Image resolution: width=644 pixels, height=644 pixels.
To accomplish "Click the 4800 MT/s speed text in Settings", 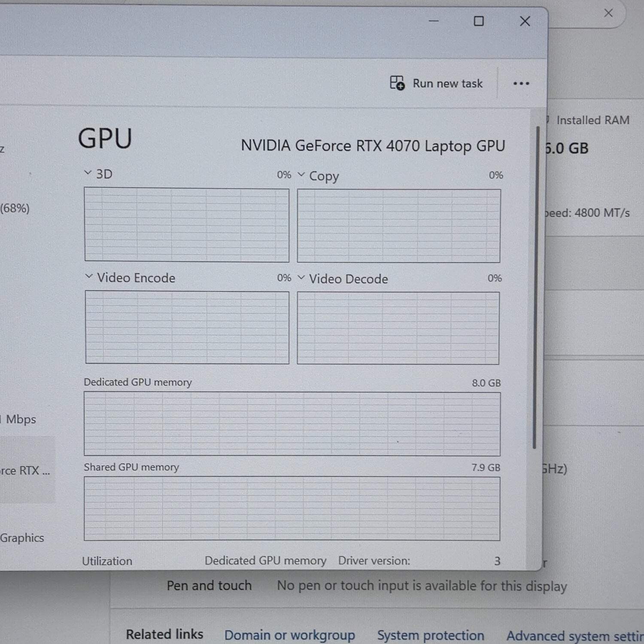I will point(602,213).
